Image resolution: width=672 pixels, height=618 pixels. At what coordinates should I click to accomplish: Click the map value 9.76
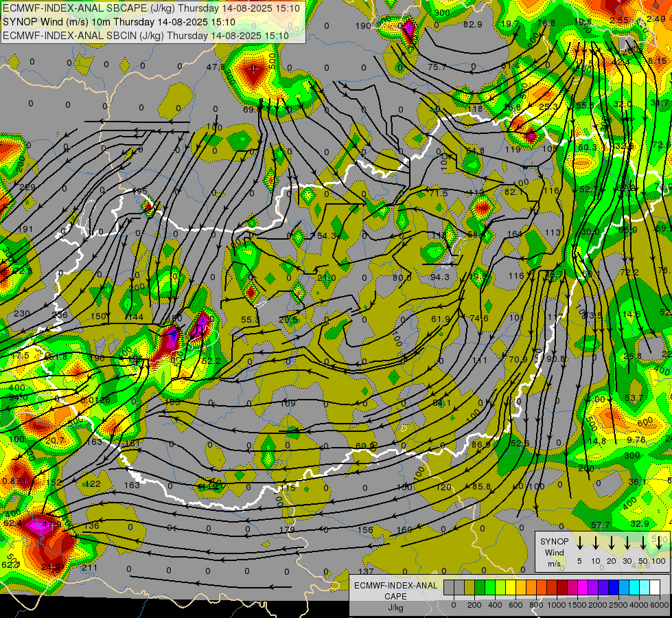(636, 439)
